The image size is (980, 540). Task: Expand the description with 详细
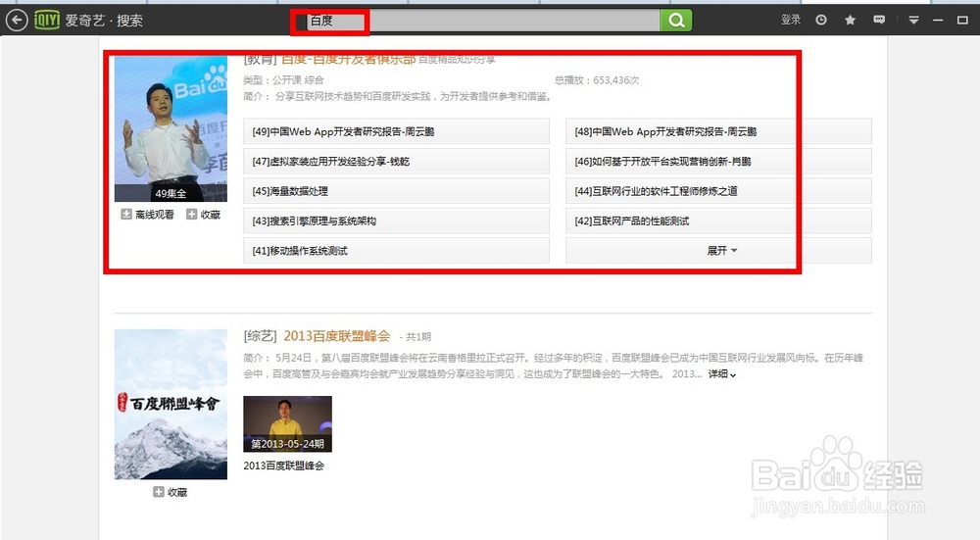[722, 373]
